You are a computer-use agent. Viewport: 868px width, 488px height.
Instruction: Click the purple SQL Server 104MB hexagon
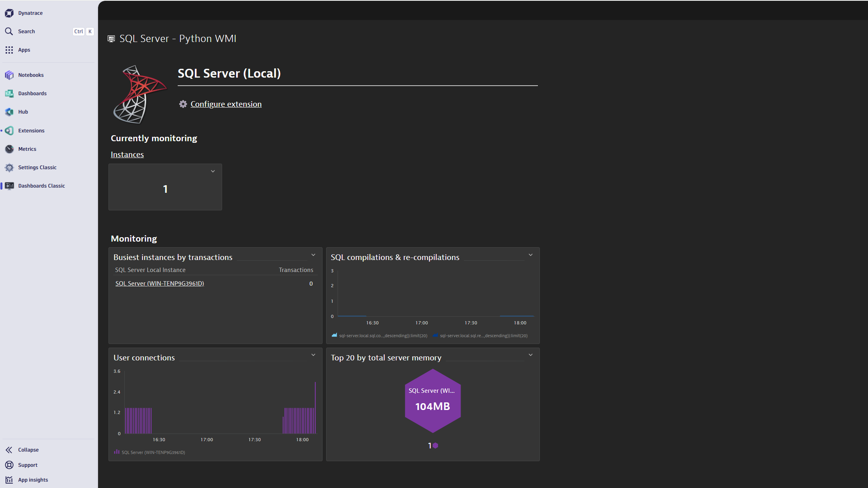click(x=433, y=401)
